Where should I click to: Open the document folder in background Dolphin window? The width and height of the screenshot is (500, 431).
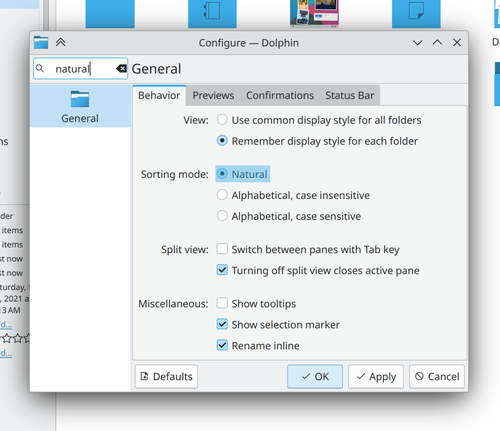pyautogui.click(x=416, y=13)
